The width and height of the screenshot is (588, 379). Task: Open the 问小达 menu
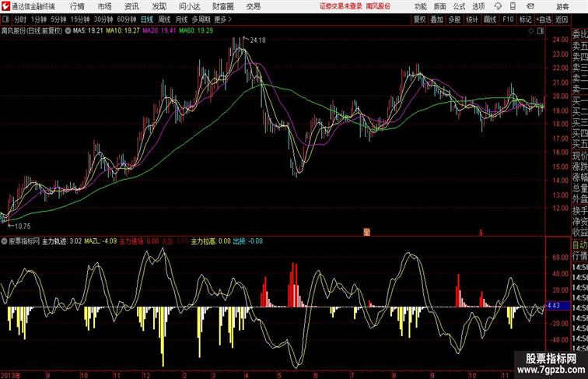pyautogui.click(x=189, y=6)
